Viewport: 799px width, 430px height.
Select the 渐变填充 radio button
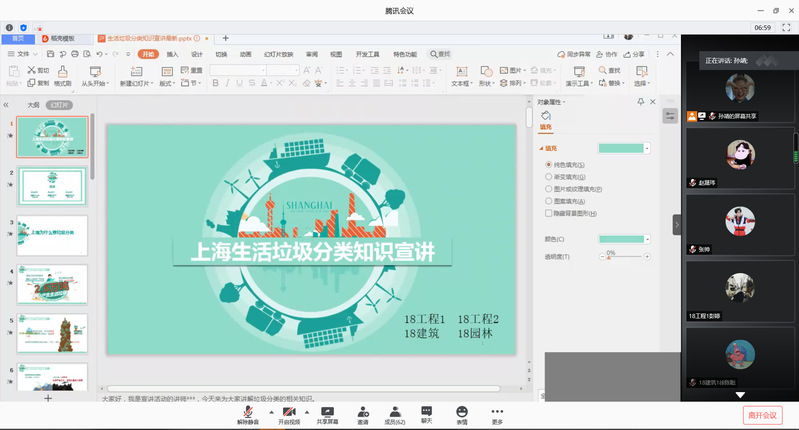point(548,176)
